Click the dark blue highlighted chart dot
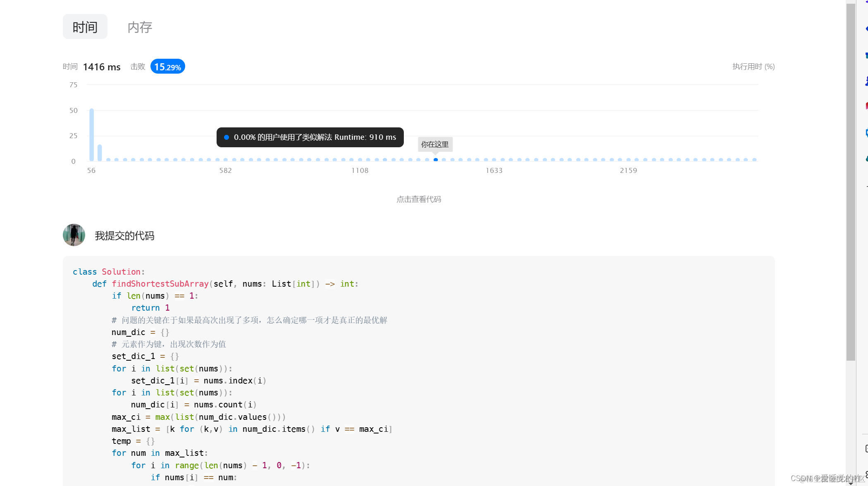868x486 pixels. click(436, 160)
